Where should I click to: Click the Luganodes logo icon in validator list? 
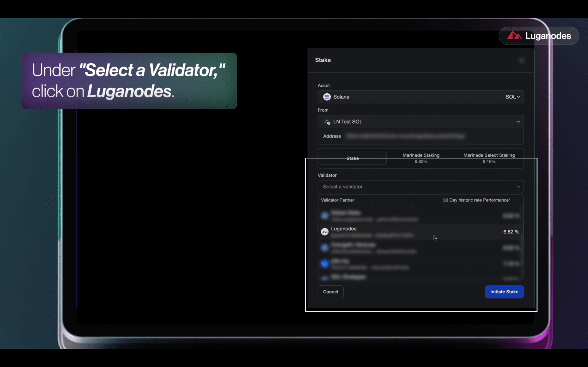pyautogui.click(x=325, y=232)
